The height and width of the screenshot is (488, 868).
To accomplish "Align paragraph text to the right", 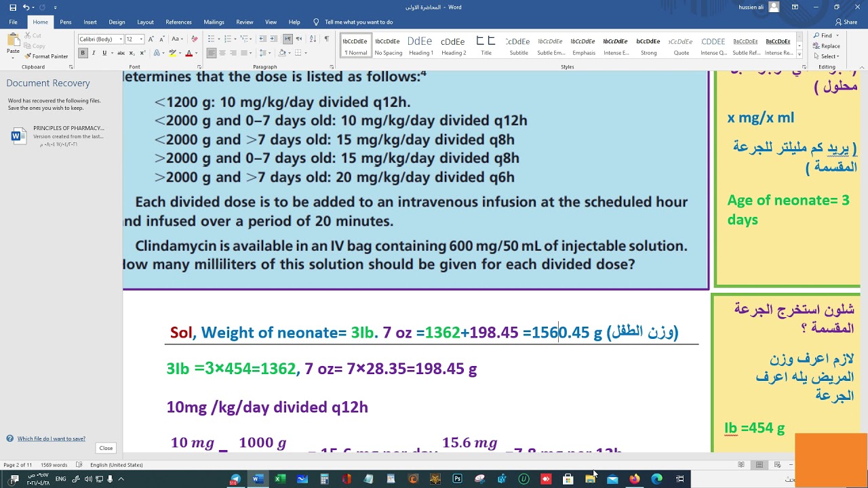I will pyautogui.click(x=233, y=53).
